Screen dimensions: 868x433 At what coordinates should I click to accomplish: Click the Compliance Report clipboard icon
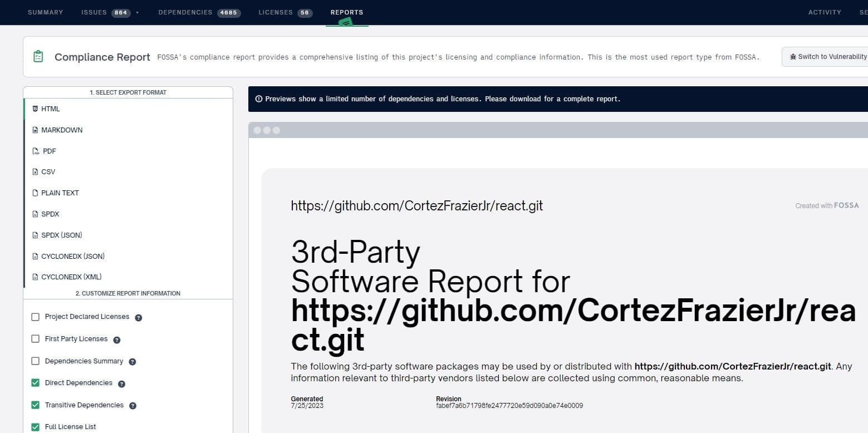pos(38,57)
